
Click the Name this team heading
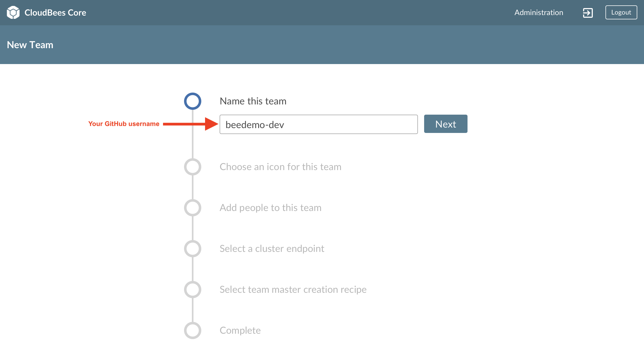click(x=253, y=101)
